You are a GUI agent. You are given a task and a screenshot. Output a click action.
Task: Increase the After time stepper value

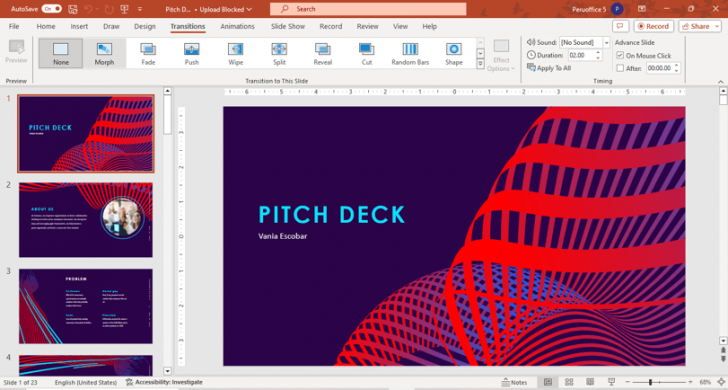[676, 65]
